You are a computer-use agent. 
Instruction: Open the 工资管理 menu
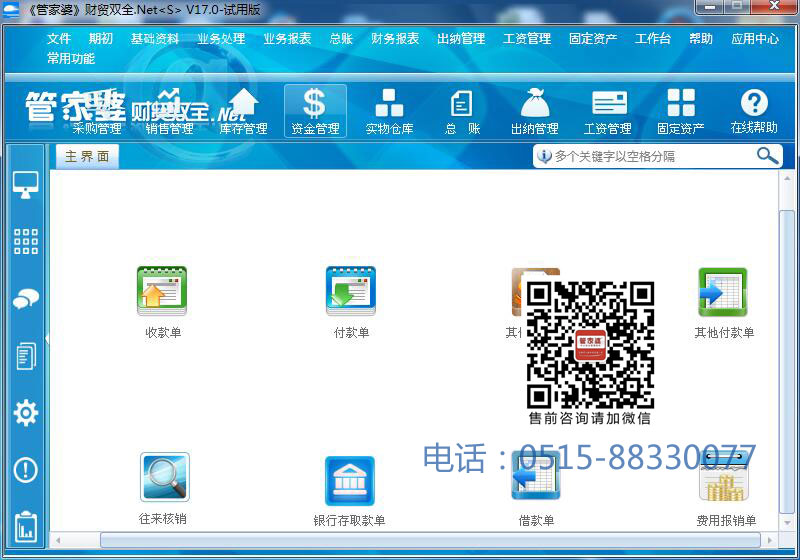point(527,39)
